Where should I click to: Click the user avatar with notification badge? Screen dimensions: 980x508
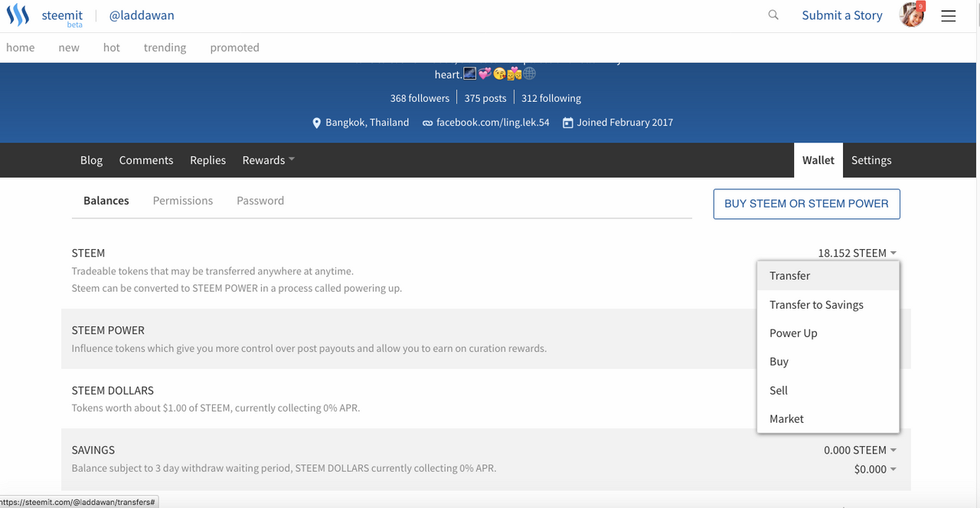coord(912,15)
